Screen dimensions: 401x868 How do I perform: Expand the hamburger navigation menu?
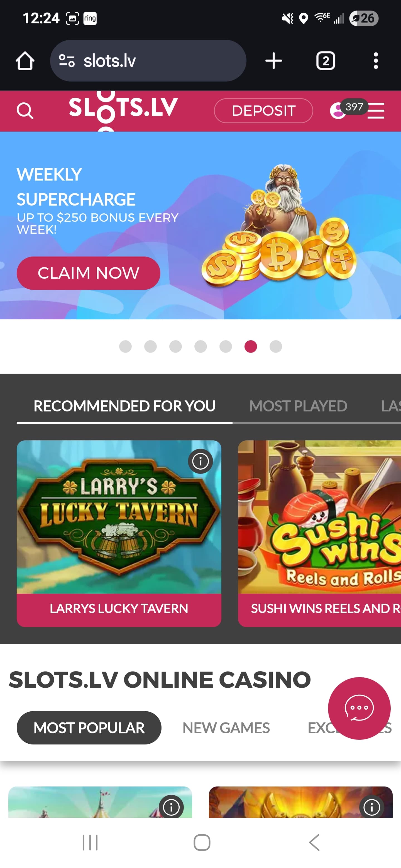pyautogui.click(x=376, y=111)
